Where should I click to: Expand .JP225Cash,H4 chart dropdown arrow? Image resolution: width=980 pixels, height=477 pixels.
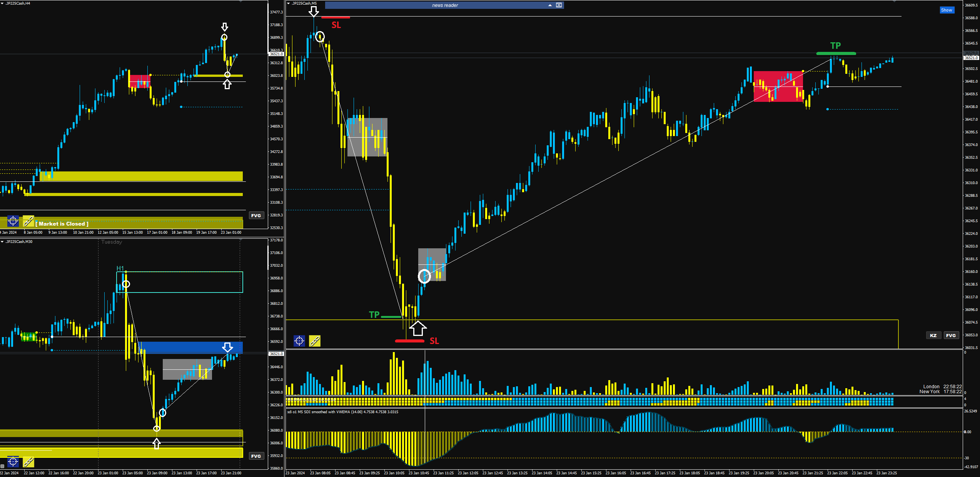[2, 3]
